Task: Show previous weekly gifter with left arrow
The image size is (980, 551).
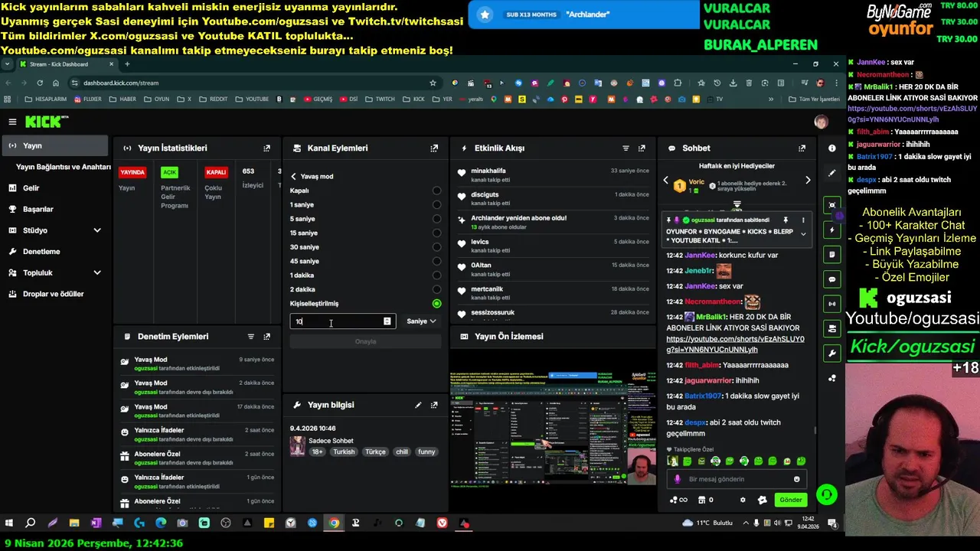Action: click(665, 181)
